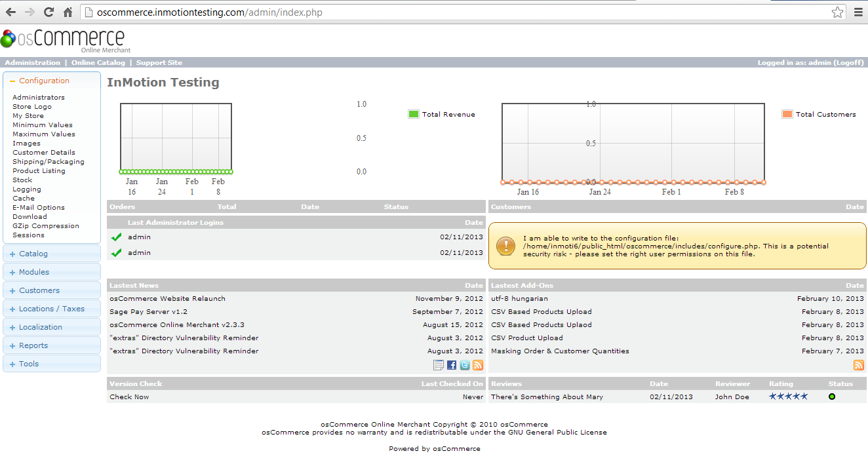The image size is (868, 466).
Task: Open the RSS feed icon under Latest Add-Ons
Action: coord(858,366)
